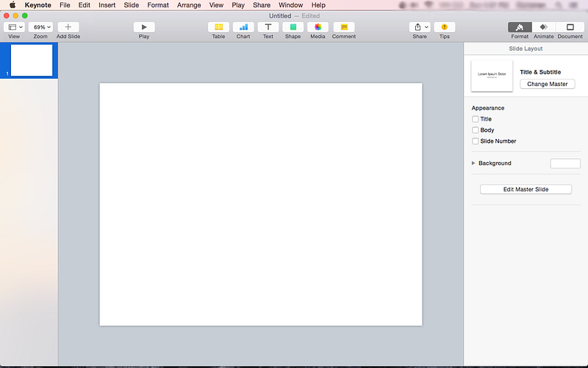Open the Arrange menu
Screen dimensions: 588x368
[x=189, y=5]
